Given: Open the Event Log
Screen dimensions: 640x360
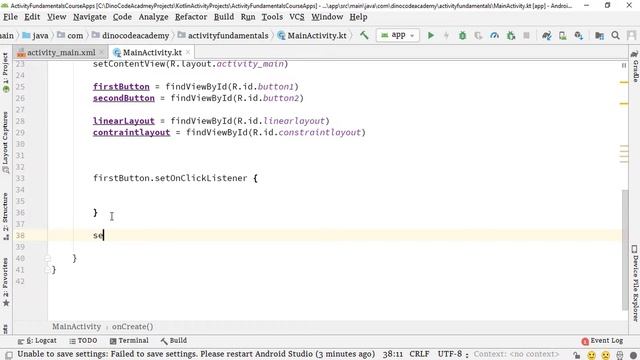Looking at the screenshot, I should coord(602,340).
